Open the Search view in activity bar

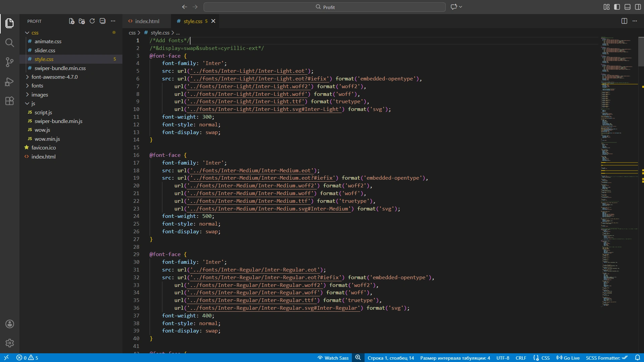(x=9, y=43)
